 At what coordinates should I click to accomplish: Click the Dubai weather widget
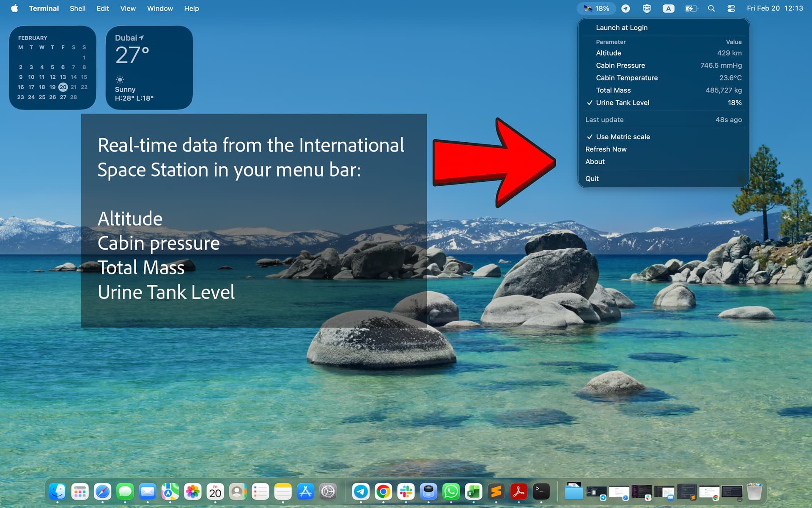pyautogui.click(x=149, y=68)
